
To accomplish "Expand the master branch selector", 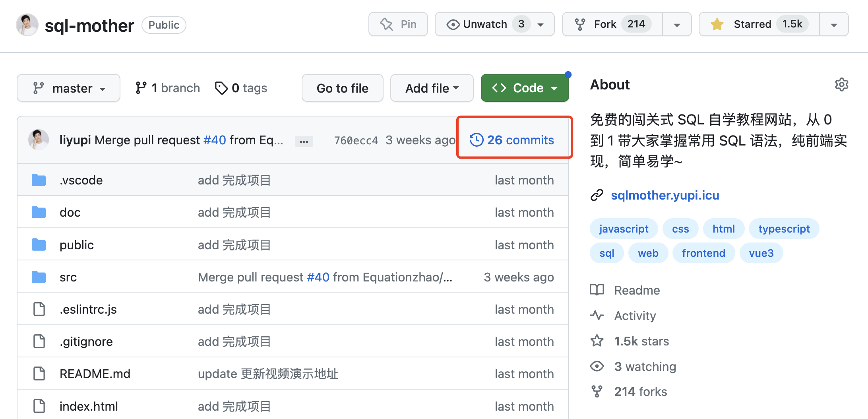I will tap(68, 88).
